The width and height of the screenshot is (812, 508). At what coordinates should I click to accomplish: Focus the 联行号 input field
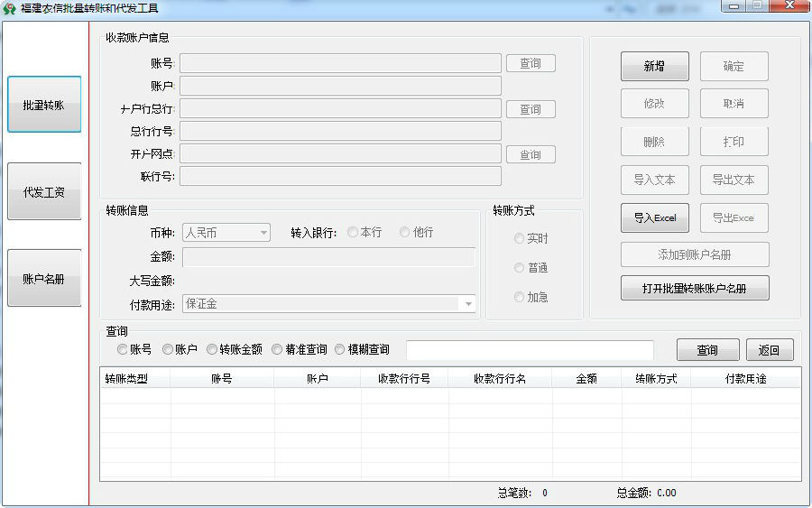pos(340,176)
